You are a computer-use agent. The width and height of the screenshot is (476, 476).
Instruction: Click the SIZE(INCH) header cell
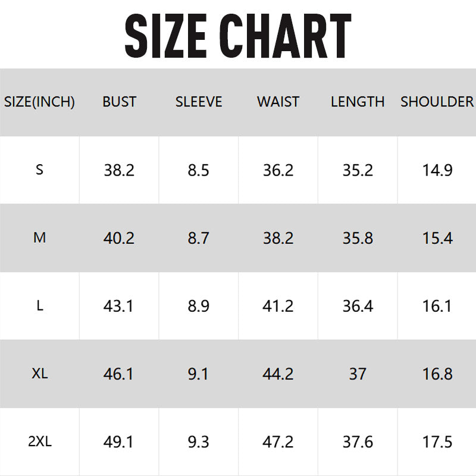pyautogui.click(x=39, y=102)
